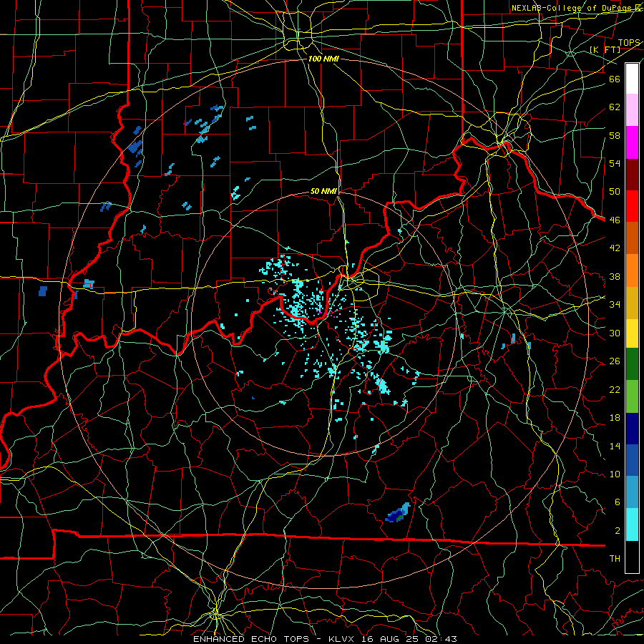The image size is (644, 644).
Task: Pick the dark orange legend swatch
Action: (632, 238)
